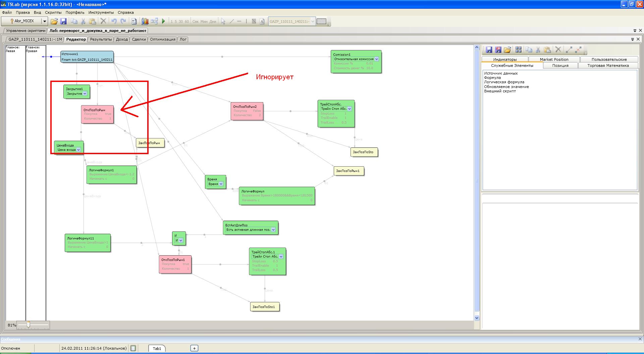644x354 pixels.
Task: Open the Торговая Математика tab
Action: pos(608,65)
